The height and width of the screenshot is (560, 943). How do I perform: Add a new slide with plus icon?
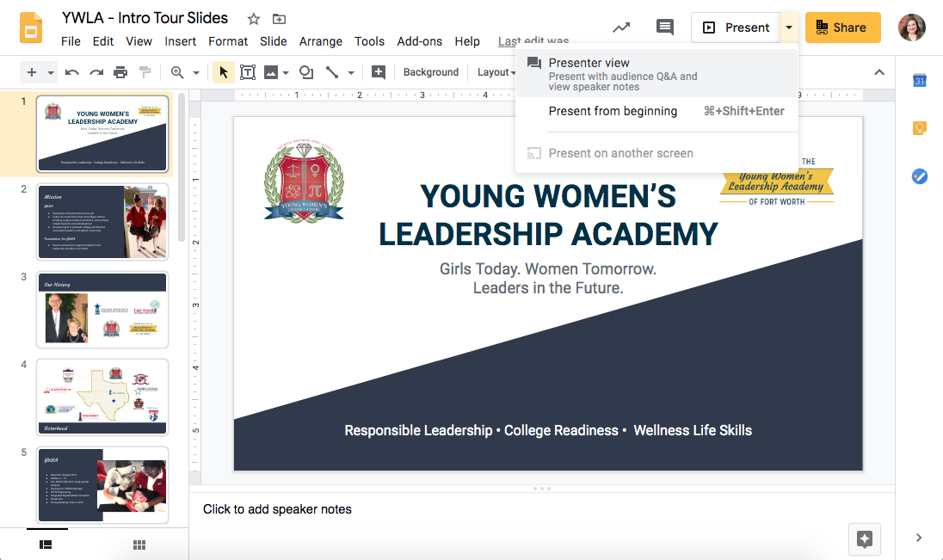coord(31,73)
